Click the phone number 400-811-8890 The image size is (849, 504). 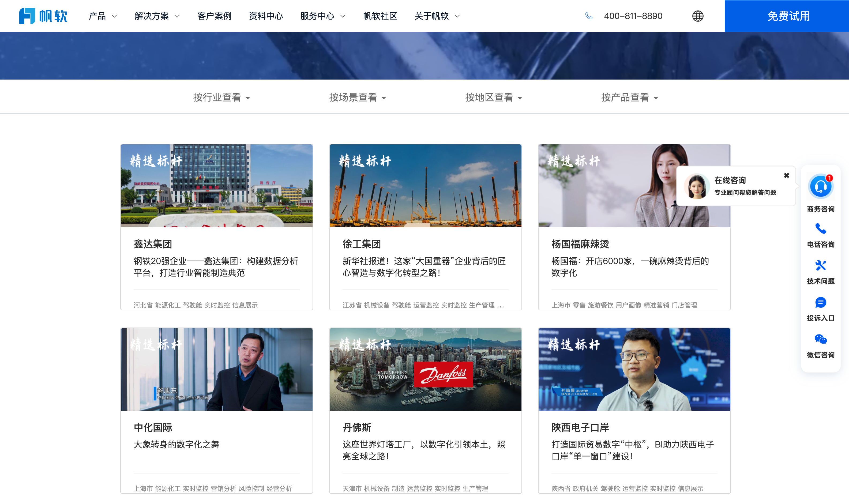pyautogui.click(x=633, y=16)
